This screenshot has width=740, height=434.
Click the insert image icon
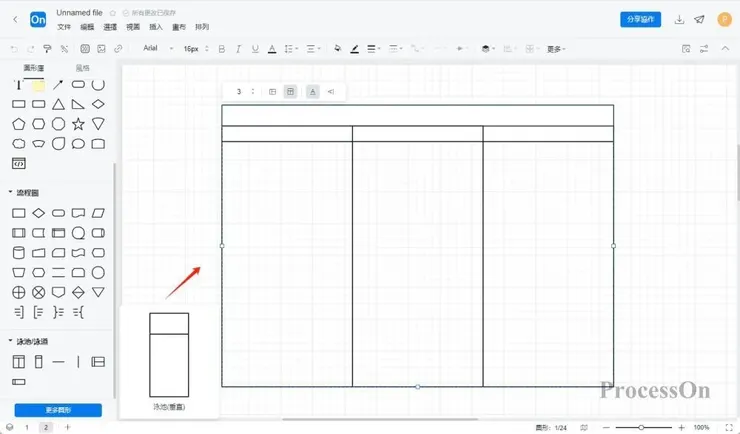pos(101,49)
